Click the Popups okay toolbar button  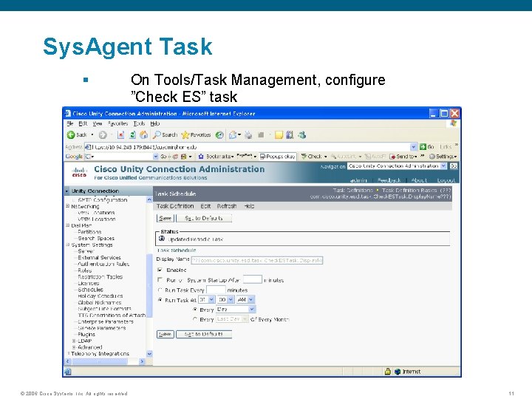[x=278, y=157]
